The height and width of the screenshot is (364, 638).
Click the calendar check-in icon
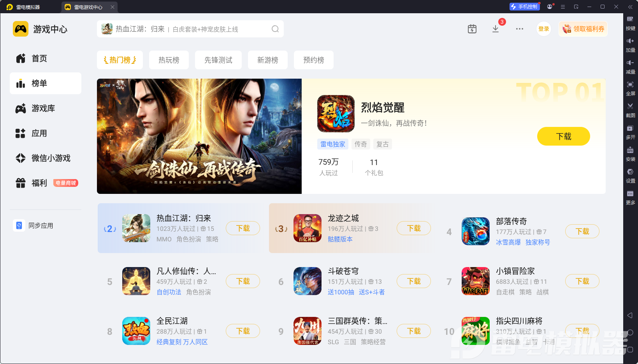point(472,29)
